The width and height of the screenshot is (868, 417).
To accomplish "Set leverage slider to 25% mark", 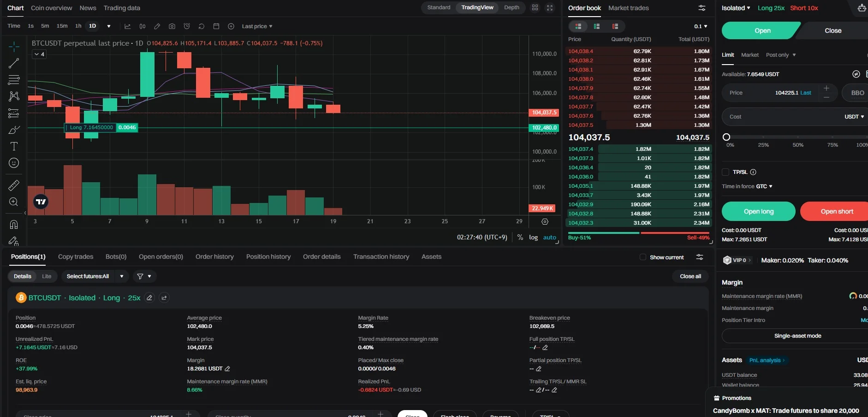I will tap(763, 137).
